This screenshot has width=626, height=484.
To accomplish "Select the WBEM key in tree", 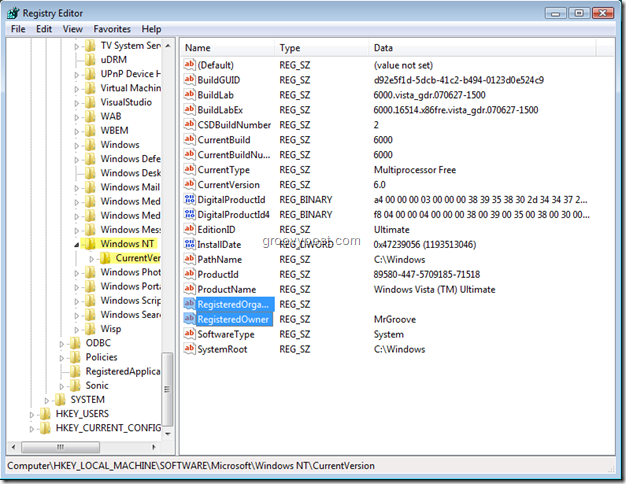I will [x=115, y=131].
